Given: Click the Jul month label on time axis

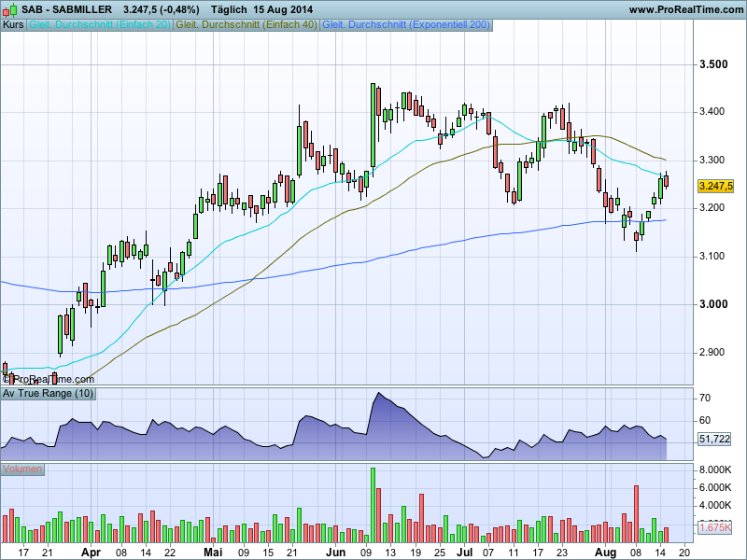Looking at the screenshot, I should 464,552.
